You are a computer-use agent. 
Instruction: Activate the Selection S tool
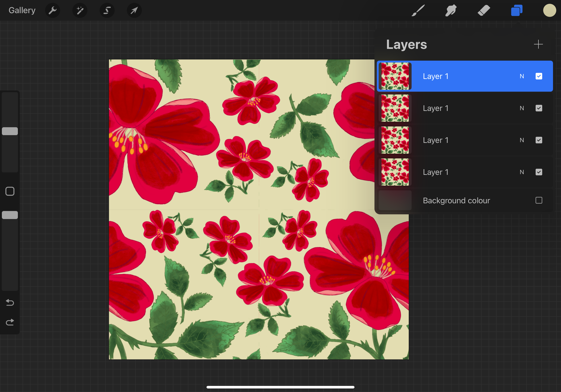click(107, 11)
